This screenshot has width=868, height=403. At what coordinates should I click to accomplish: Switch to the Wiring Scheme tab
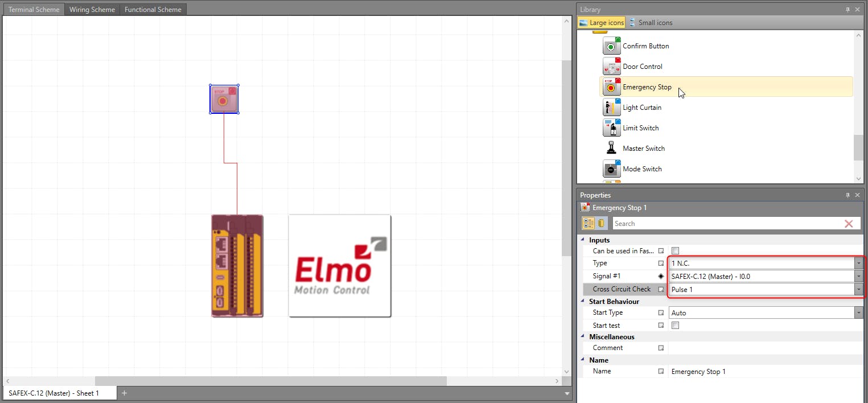click(92, 10)
